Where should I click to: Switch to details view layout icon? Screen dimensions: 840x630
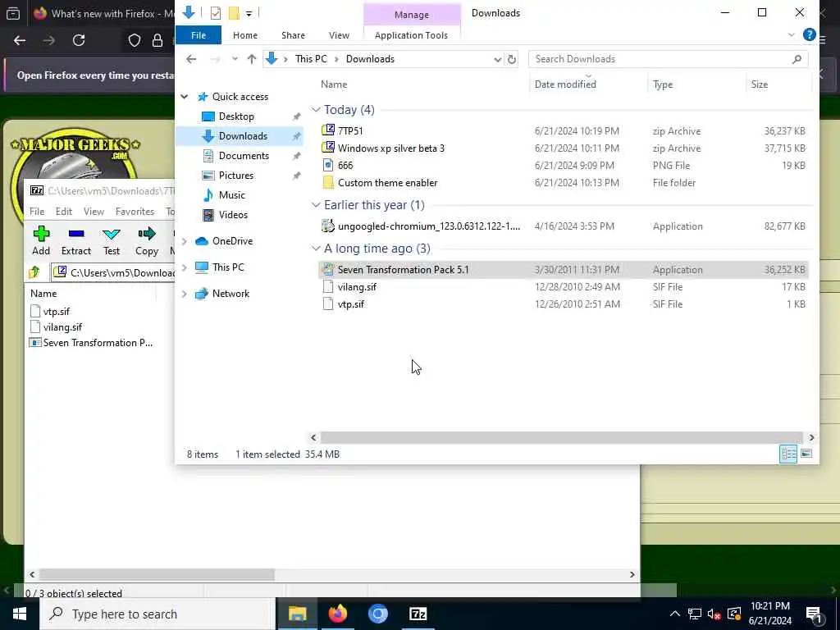pos(788,454)
